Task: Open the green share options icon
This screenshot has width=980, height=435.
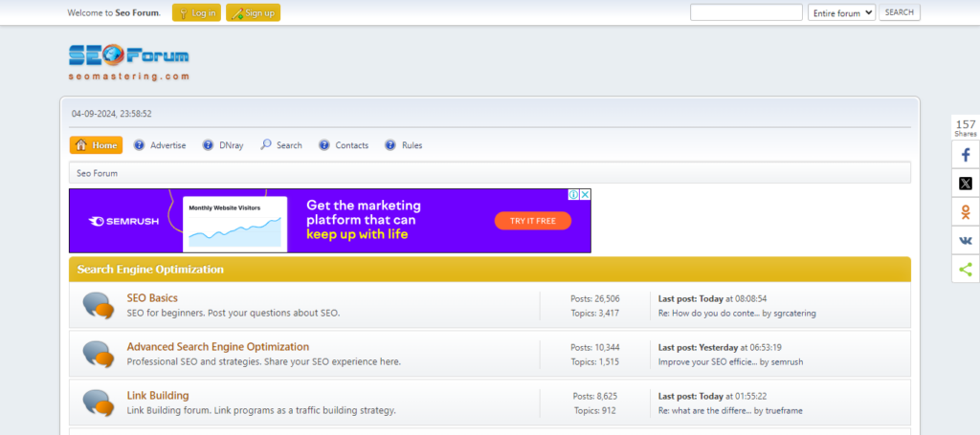Action: 965,270
